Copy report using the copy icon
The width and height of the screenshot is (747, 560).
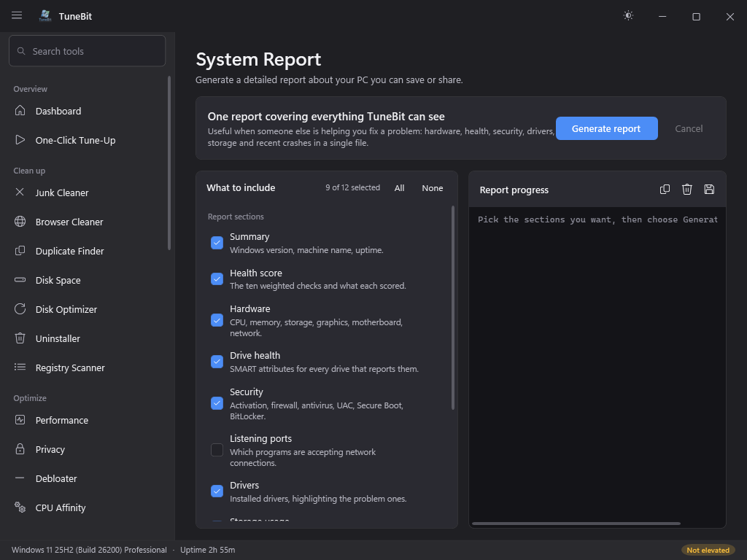coord(665,190)
